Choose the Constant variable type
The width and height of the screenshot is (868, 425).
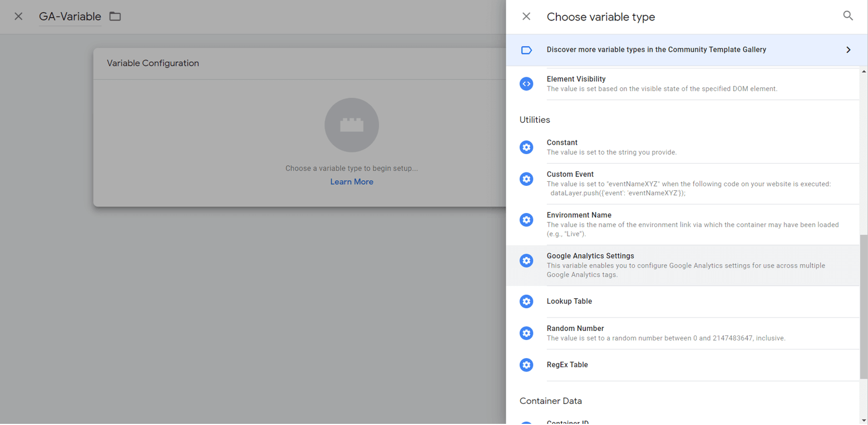[683, 147]
